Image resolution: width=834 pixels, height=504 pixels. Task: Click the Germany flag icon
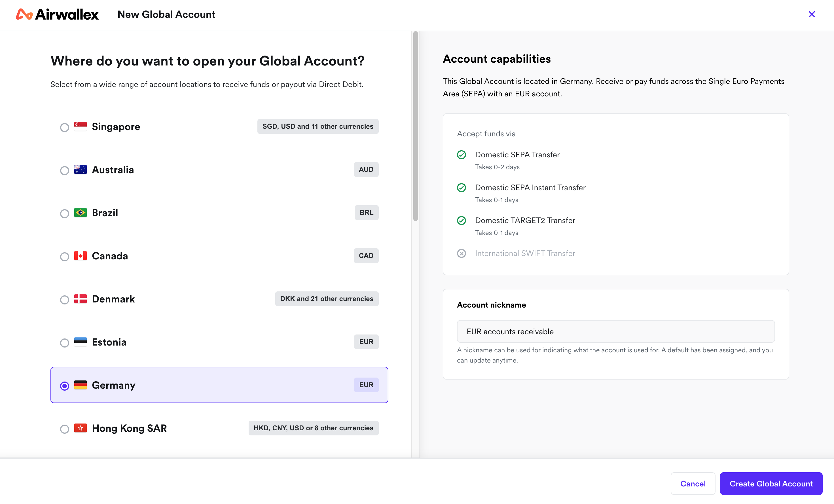click(81, 385)
